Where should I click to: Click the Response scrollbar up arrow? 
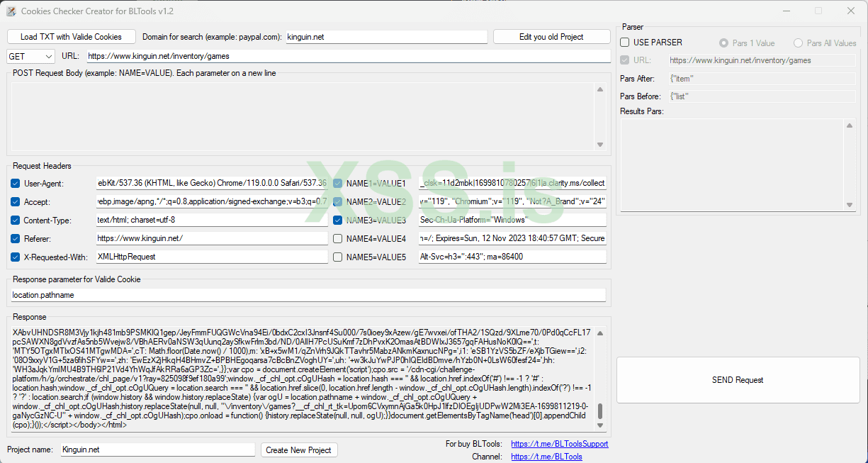[600, 333]
